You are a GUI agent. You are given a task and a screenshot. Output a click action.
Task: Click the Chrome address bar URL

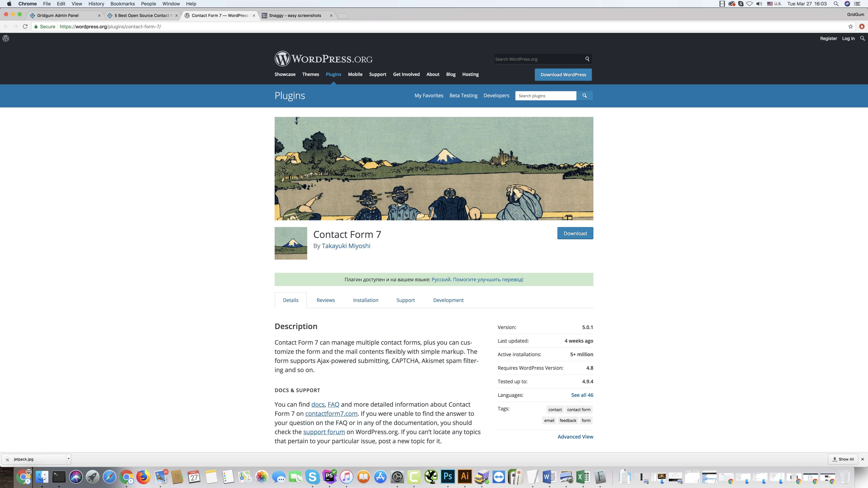[110, 27]
